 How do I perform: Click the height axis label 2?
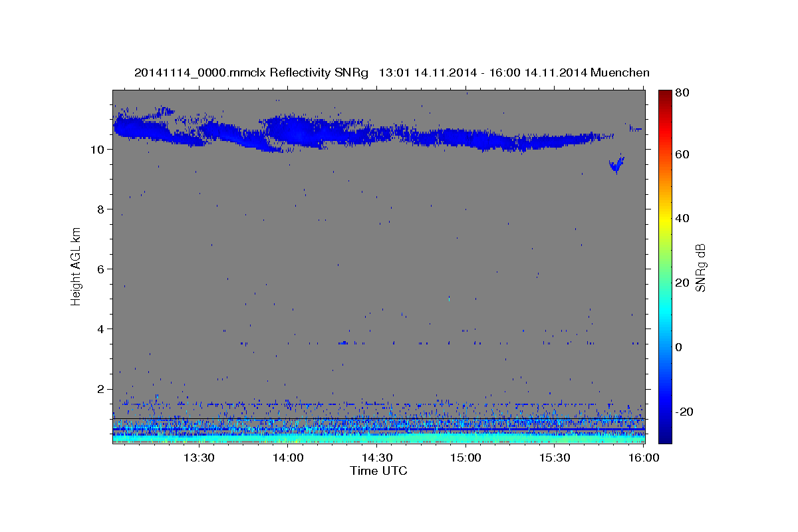pyautogui.click(x=101, y=389)
